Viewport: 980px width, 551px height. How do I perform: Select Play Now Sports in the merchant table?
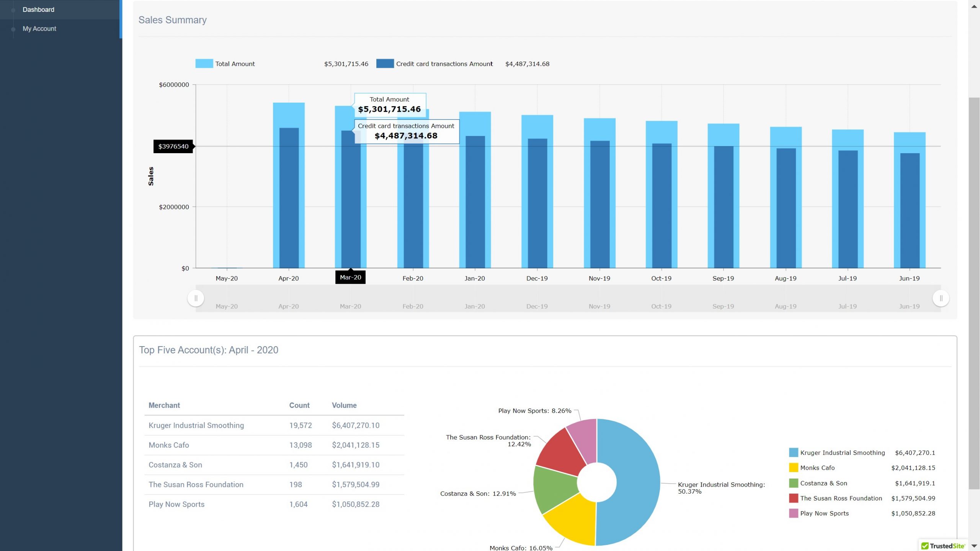click(x=176, y=504)
